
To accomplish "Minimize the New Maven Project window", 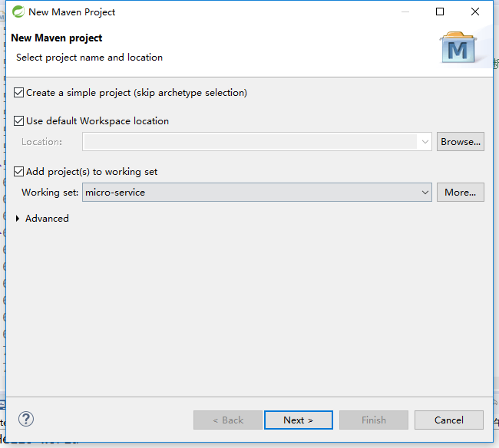I will 405,12.
